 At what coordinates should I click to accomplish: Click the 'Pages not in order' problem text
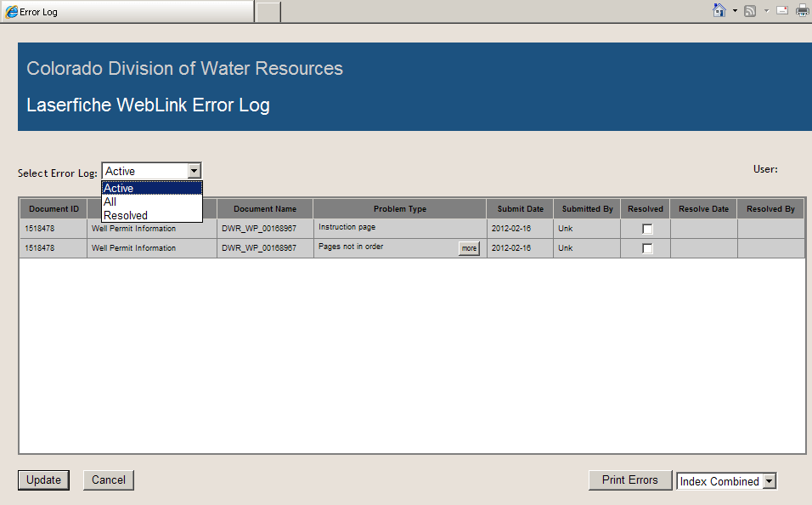351,247
